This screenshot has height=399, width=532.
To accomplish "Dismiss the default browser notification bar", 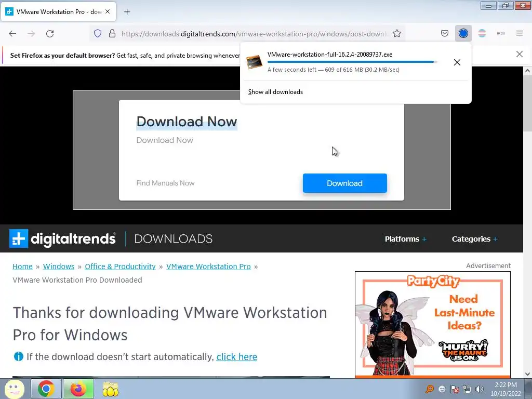I will tap(520, 54).
